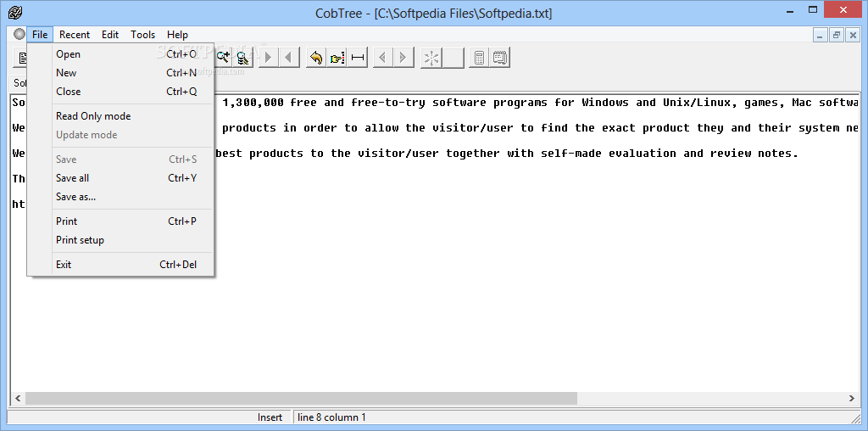
Task: Click the grey right-pointing triangle toolbar button
Action: click(x=269, y=57)
